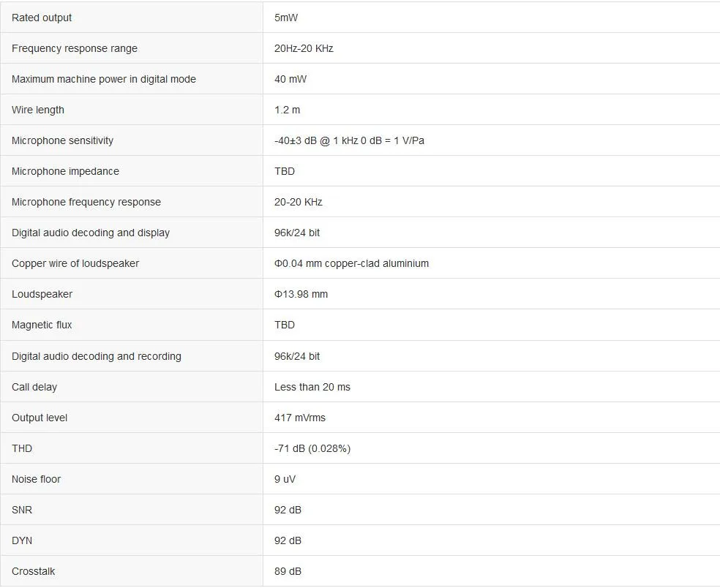Click the 'Call delay' row label
The height and width of the screenshot is (588, 720).
[34, 388]
